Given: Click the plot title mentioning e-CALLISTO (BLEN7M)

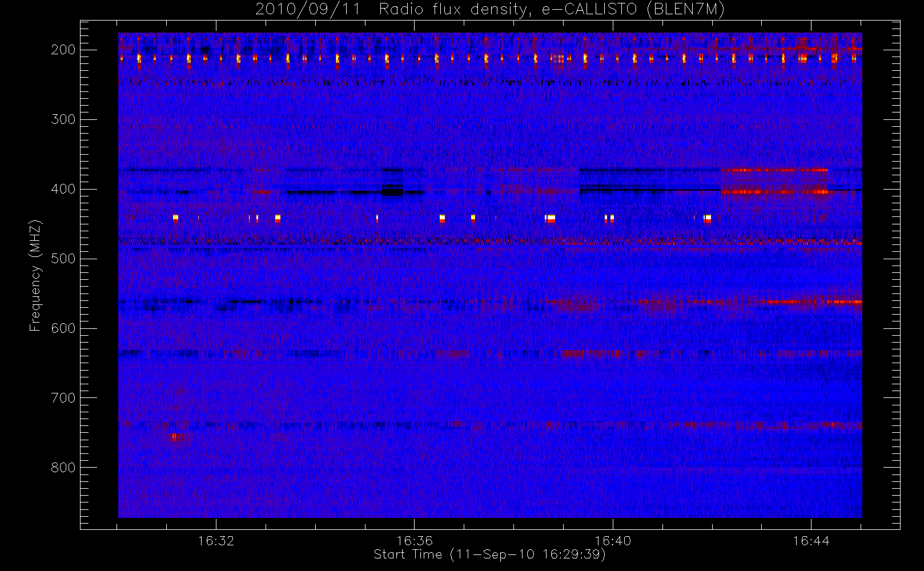Looking at the screenshot, I should (x=490, y=10).
